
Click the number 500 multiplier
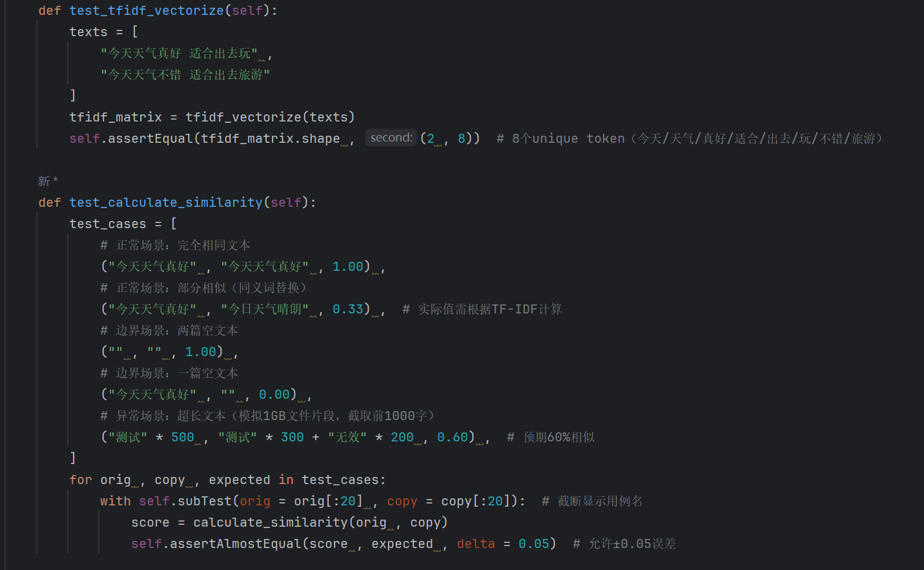[x=183, y=437]
